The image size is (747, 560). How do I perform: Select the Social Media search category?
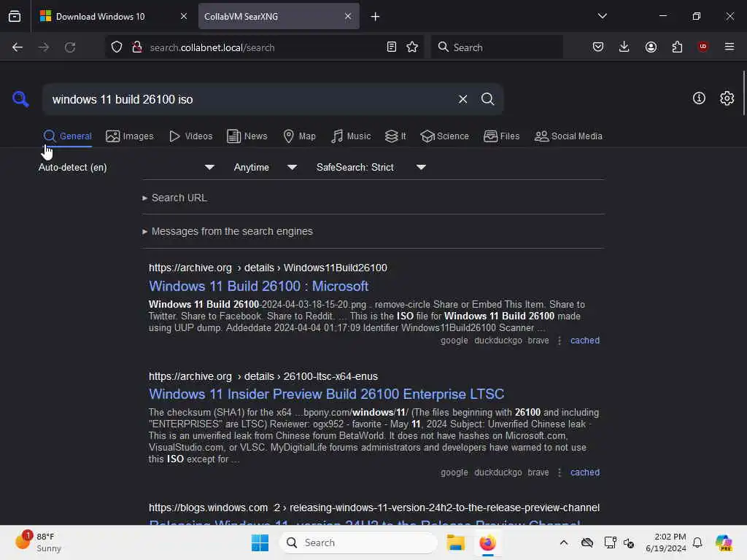click(568, 136)
